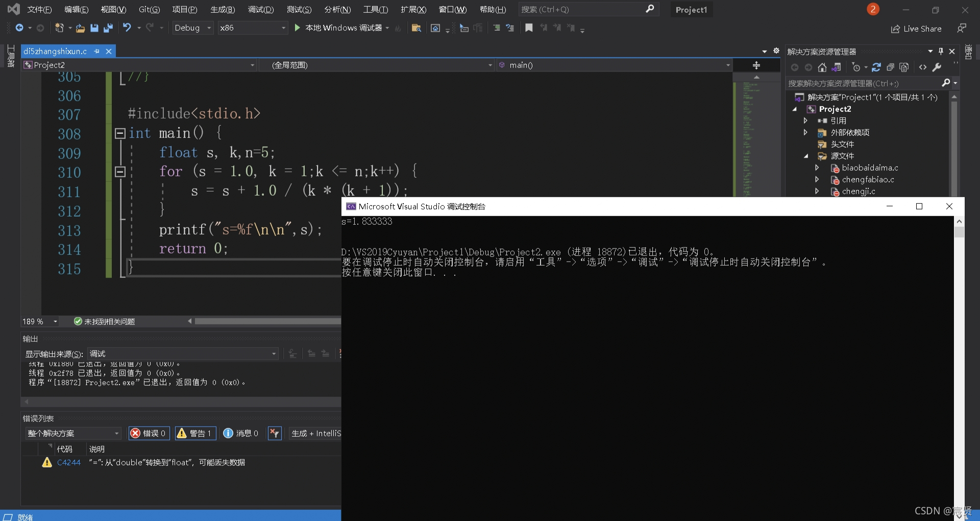Screen dimensions: 980x521
Task: Click the Solution Explorer search magnifier
Action: click(x=946, y=83)
